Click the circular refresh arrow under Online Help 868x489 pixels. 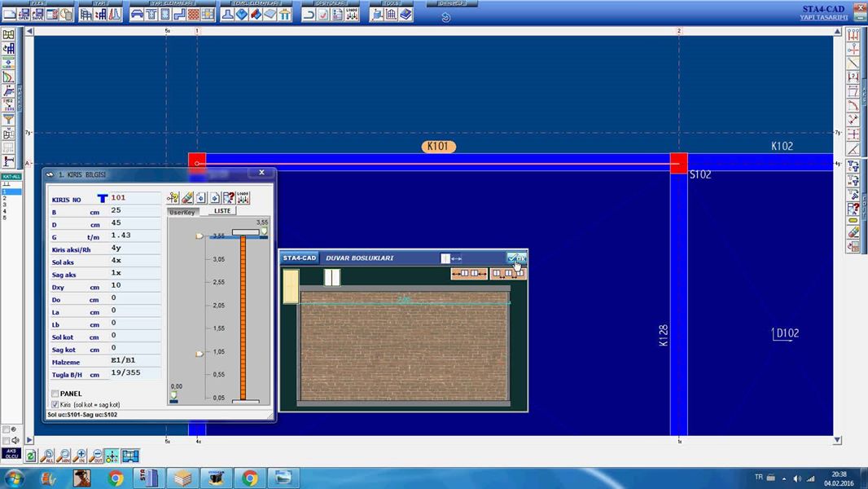pyautogui.click(x=445, y=17)
